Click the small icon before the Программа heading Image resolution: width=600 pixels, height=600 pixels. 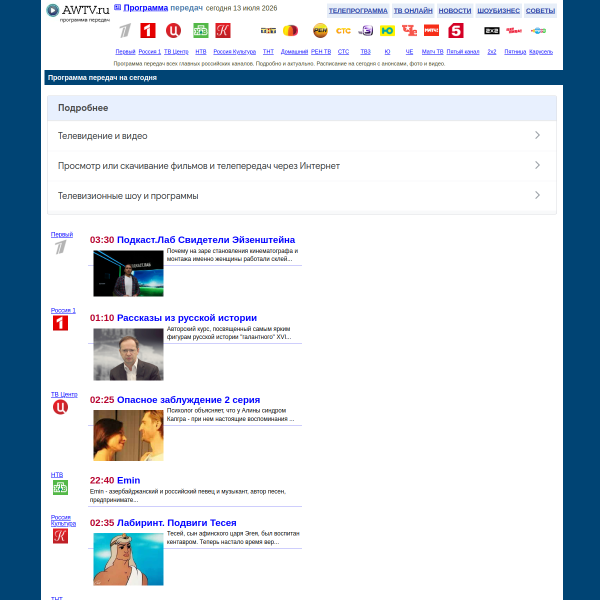point(117,7)
